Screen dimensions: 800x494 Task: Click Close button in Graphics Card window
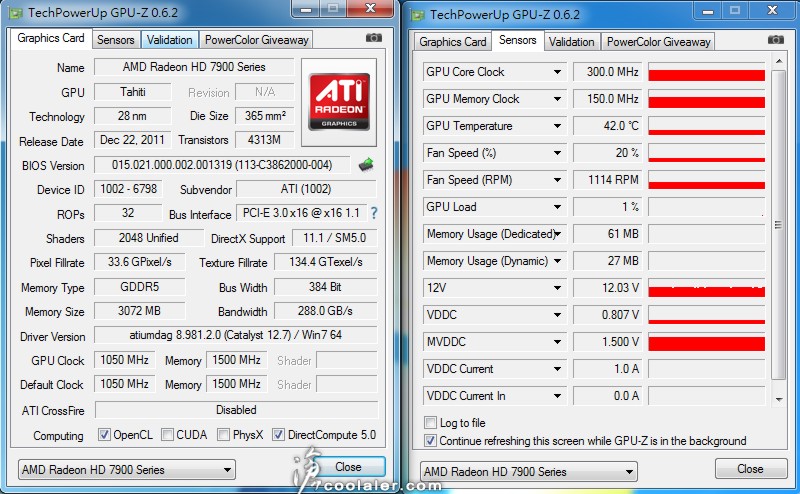point(348,467)
